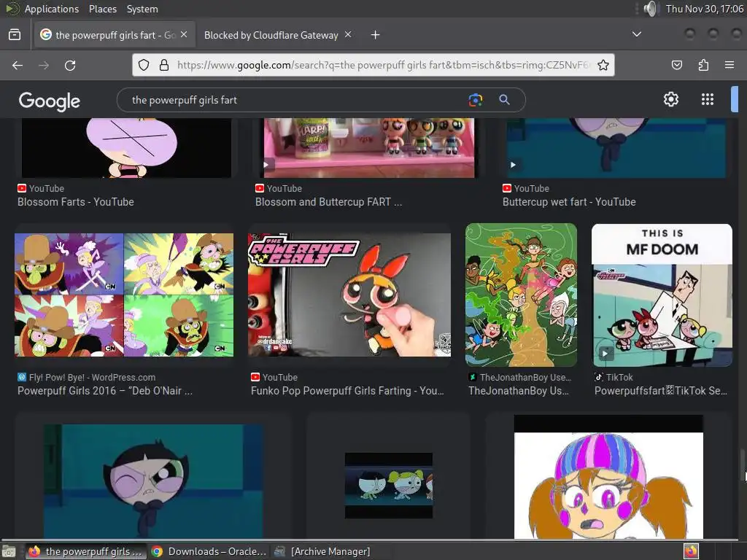
Task: Switch to Downloads – Oracle Chrome taskbar item
Action: coord(209,551)
